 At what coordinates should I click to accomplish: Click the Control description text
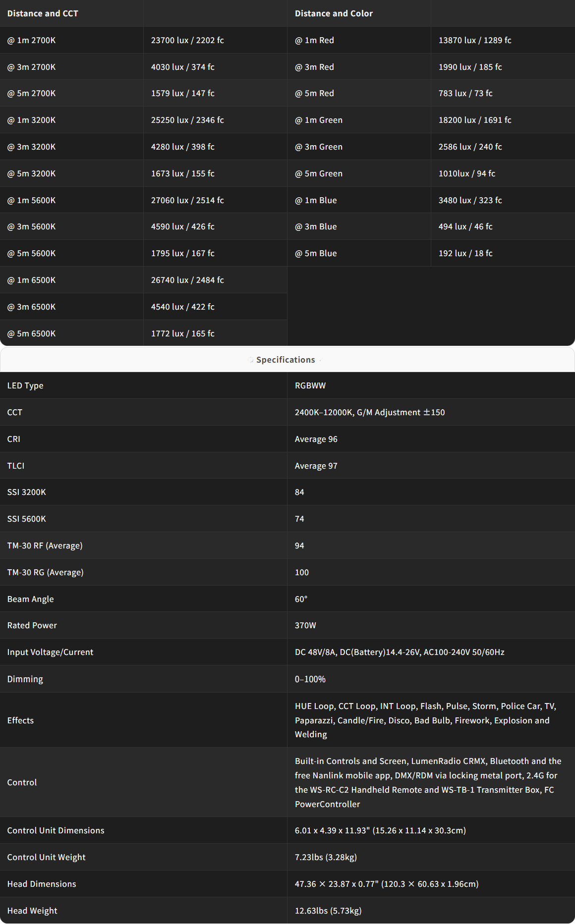click(428, 782)
